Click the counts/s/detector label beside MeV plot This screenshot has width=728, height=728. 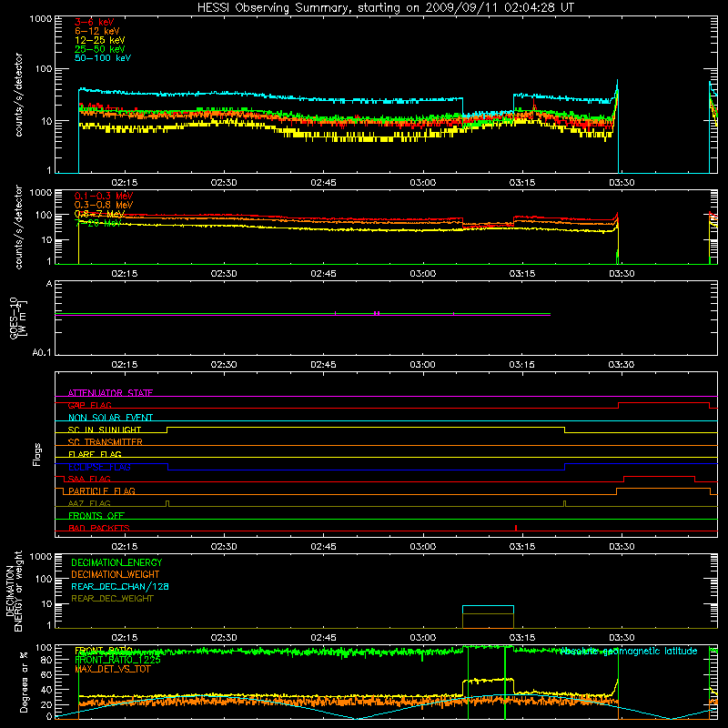click(18, 227)
